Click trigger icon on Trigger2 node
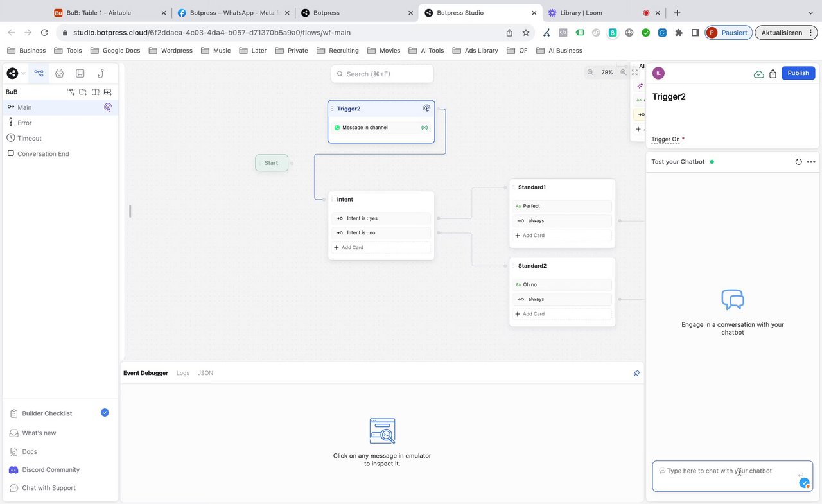The height and width of the screenshot is (504, 822). pos(426,109)
